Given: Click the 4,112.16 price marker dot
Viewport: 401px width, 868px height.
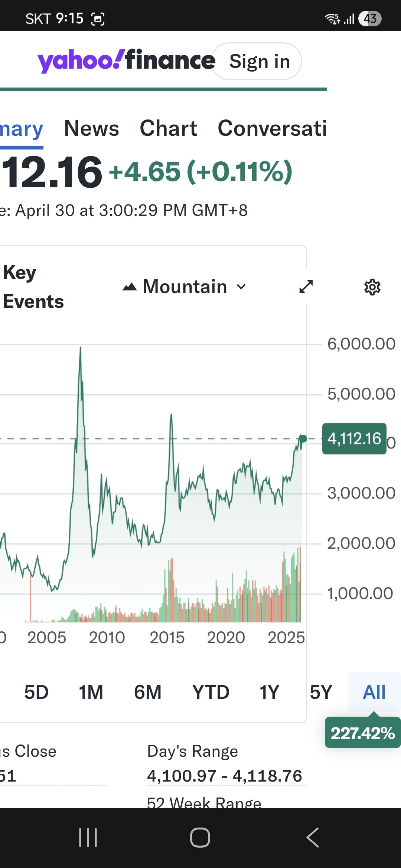Looking at the screenshot, I should click(x=303, y=438).
